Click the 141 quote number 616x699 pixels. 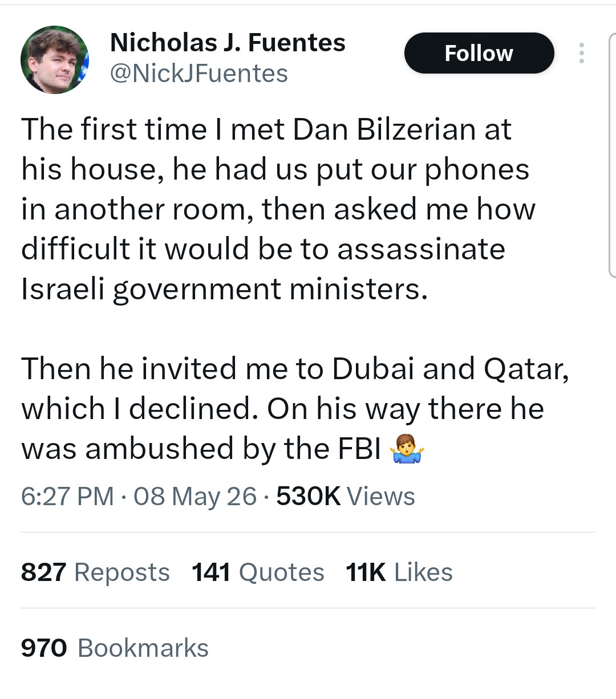(x=211, y=572)
